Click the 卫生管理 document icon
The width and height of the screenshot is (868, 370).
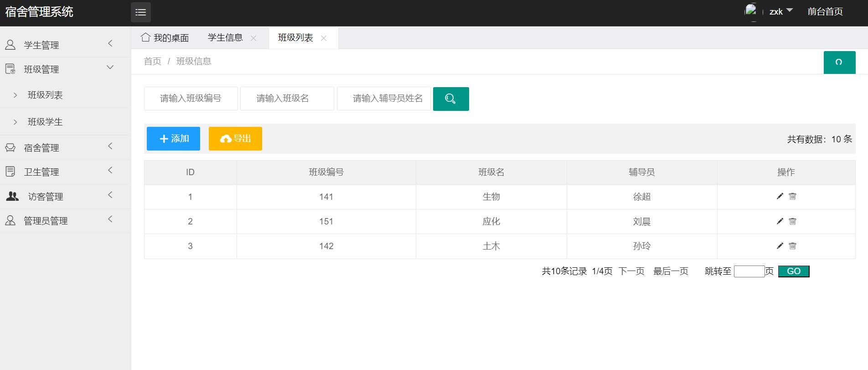coord(10,172)
